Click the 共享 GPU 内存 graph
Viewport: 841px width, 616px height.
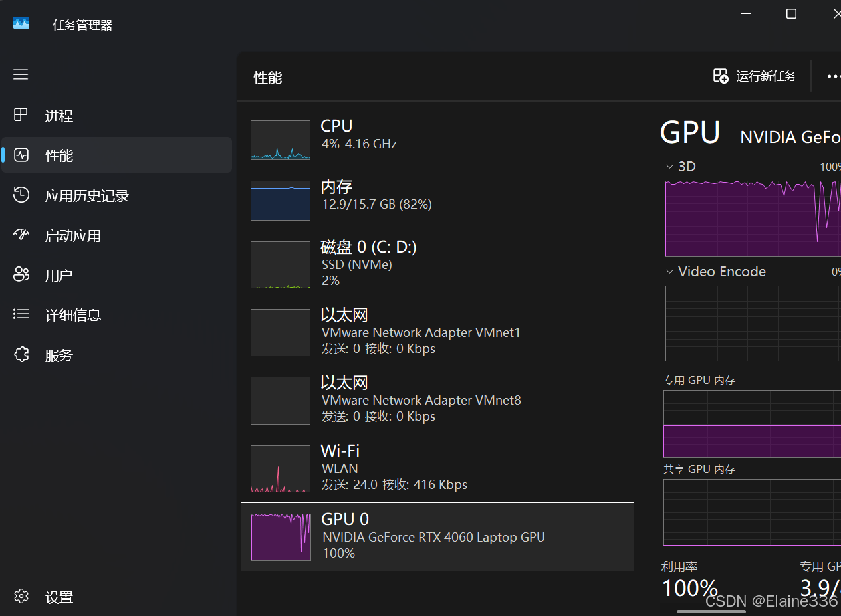point(752,512)
